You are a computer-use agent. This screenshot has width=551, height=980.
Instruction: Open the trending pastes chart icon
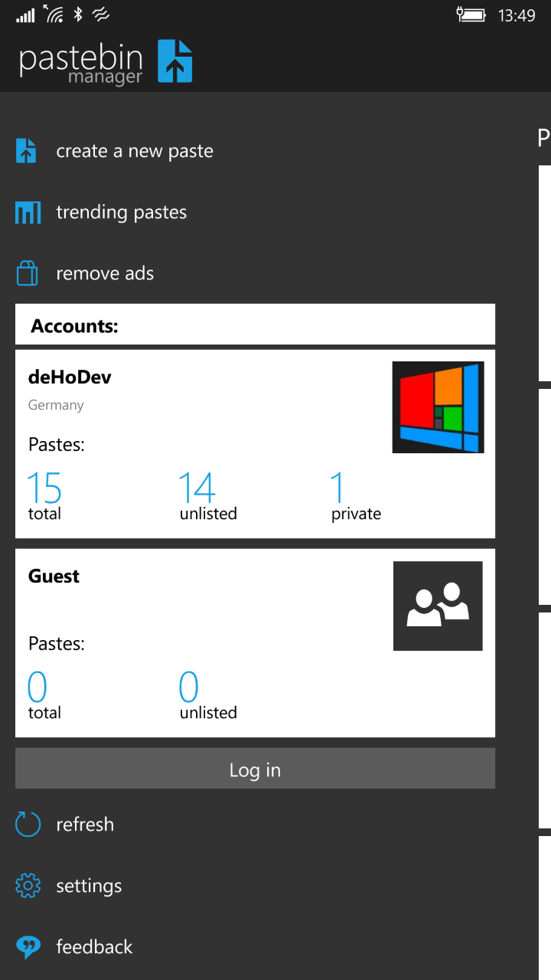point(28,212)
